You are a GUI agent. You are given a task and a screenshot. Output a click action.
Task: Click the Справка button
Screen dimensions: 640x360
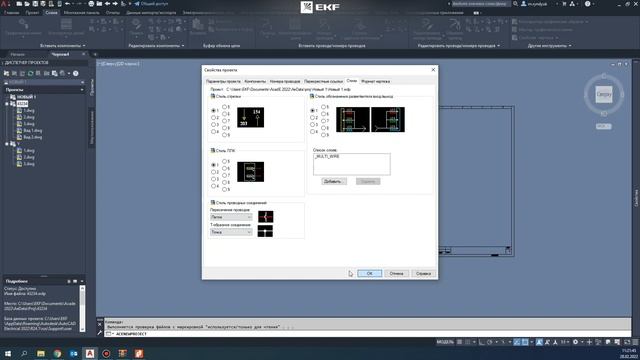423,273
